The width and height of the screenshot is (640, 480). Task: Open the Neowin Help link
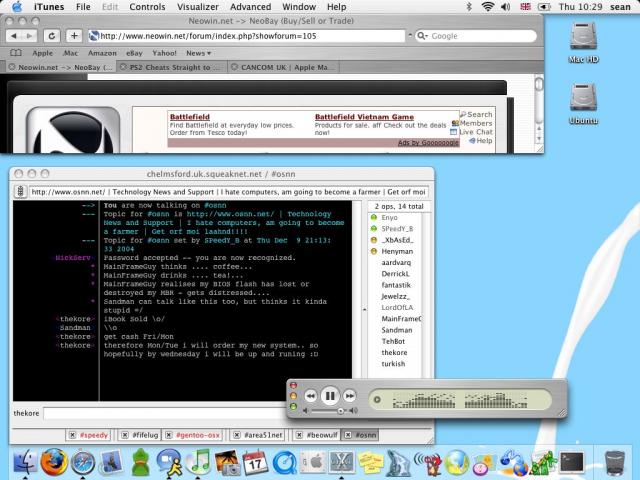(x=484, y=140)
